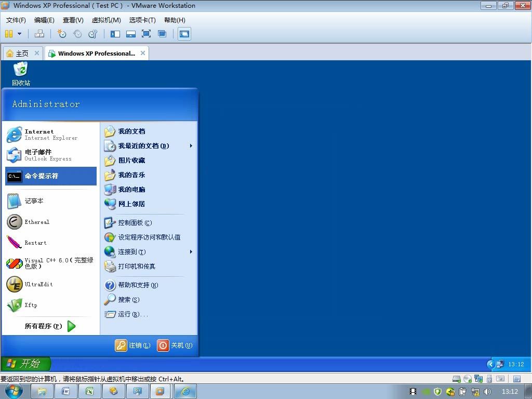Open 我的音乐 folder
Viewport: 532px width, 399px height.
click(149, 175)
